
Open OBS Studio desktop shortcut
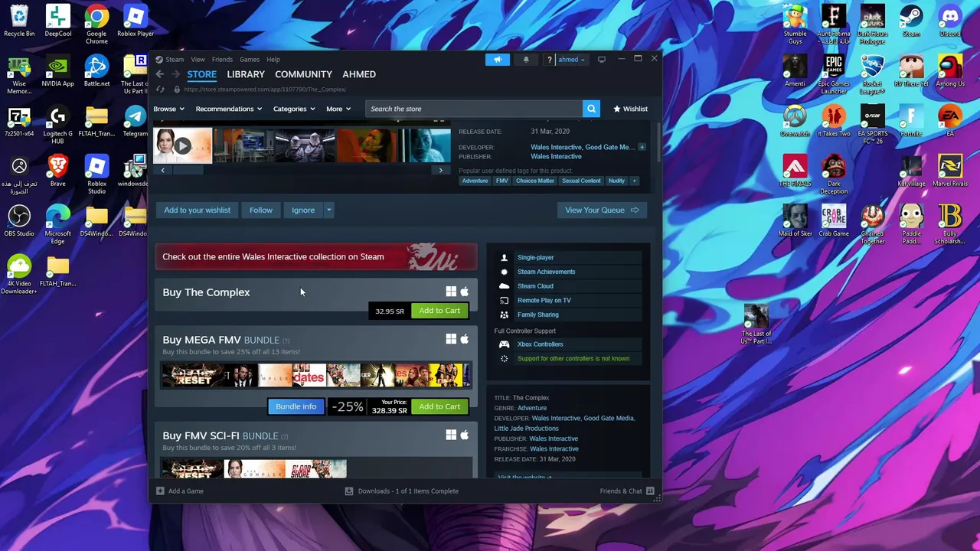pyautogui.click(x=19, y=222)
